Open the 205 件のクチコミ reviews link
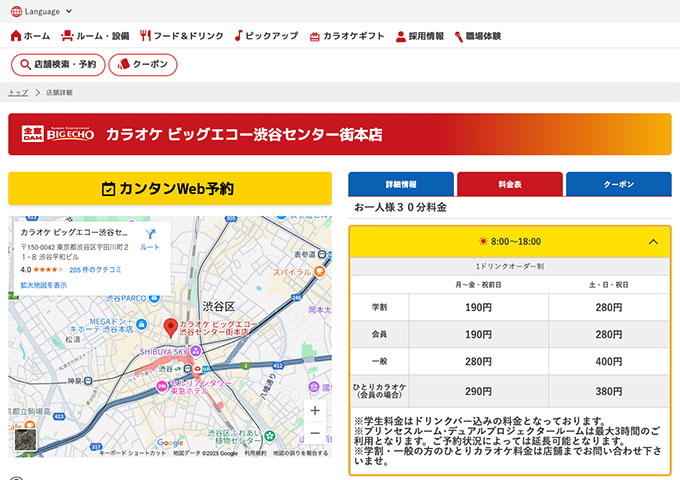This screenshot has height=480, width=680. [x=95, y=270]
